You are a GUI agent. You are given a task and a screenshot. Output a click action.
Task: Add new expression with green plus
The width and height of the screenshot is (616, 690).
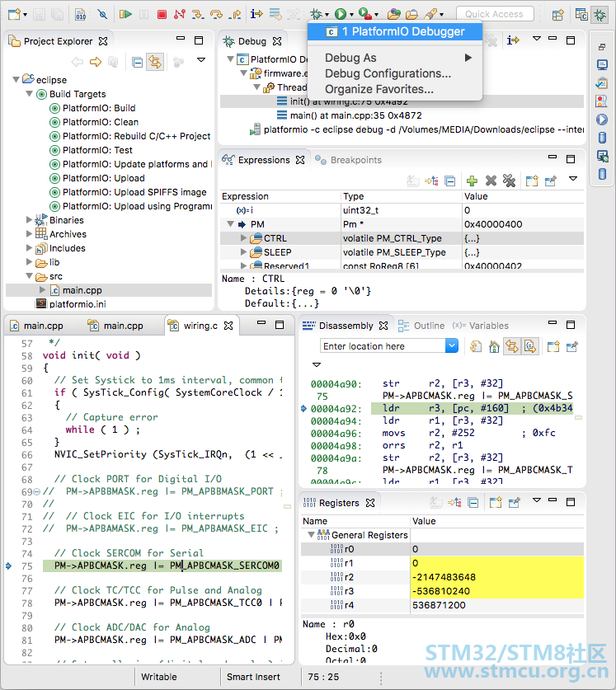coord(472,181)
